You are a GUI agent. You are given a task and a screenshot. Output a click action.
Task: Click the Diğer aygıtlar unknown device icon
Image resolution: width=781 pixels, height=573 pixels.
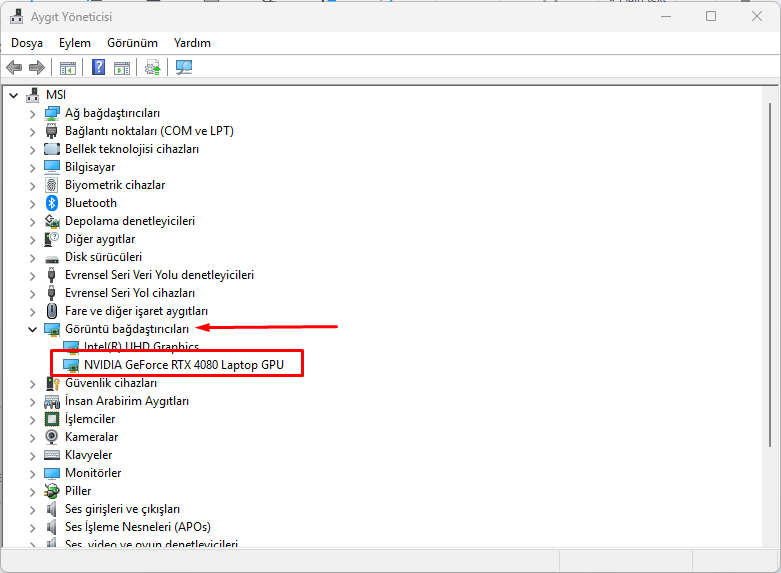(52, 239)
